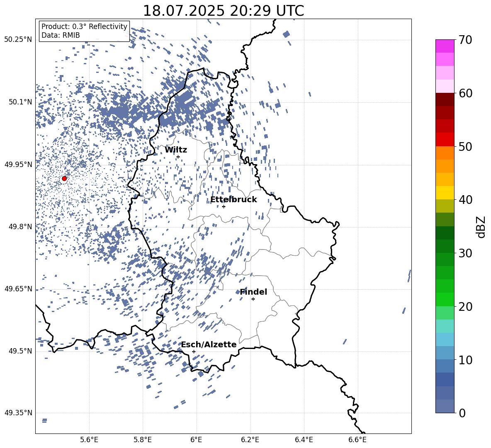The height and width of the screenshot is (448, 491).
Task: Click the 49.5°N latitude label
Action: click(x=20, y=351)
